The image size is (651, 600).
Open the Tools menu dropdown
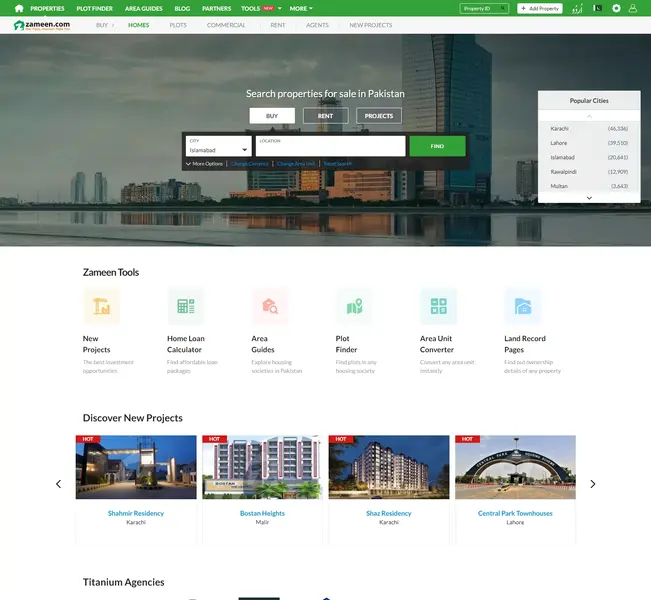[261, 8]
